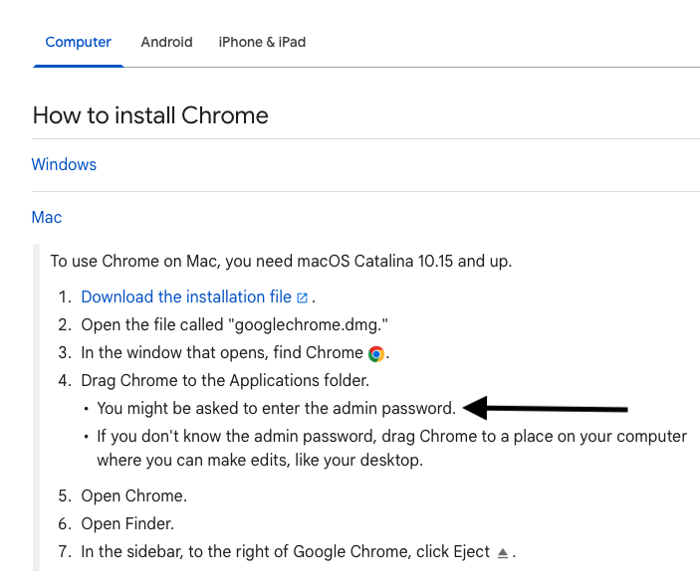Image resolution: width=700 pixels, height=588 pixels.
Task: Select the Android tab
Action: (x=166, y=42)
